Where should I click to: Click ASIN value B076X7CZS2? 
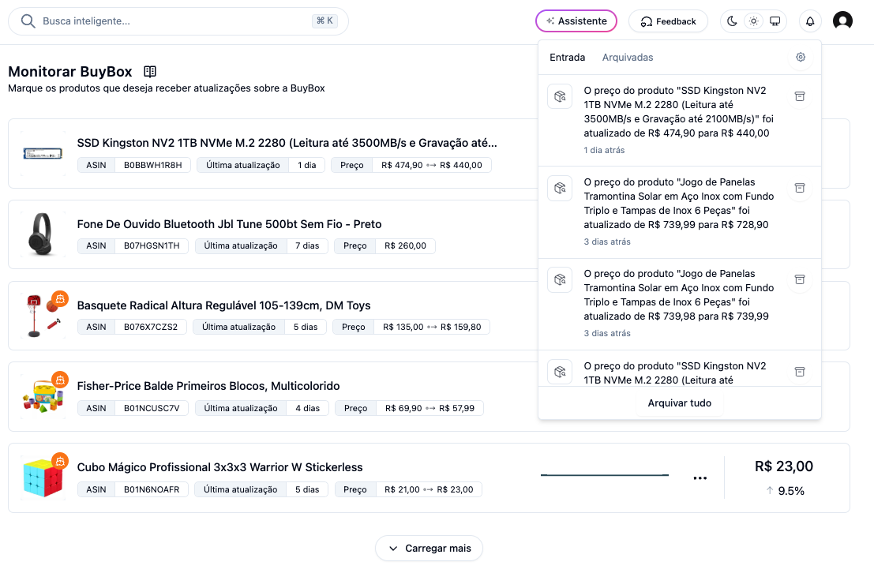(151, 327)
